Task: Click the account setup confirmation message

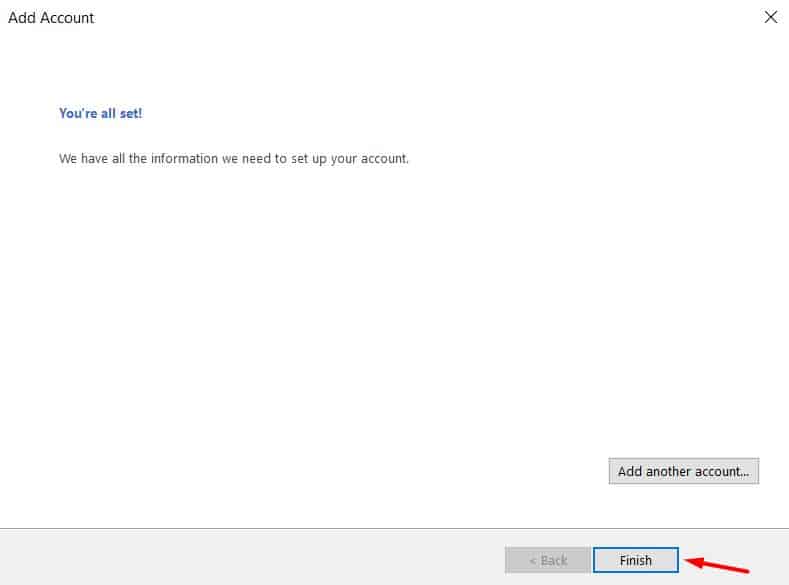Action: pyautogui.click(x=234, y=159)
